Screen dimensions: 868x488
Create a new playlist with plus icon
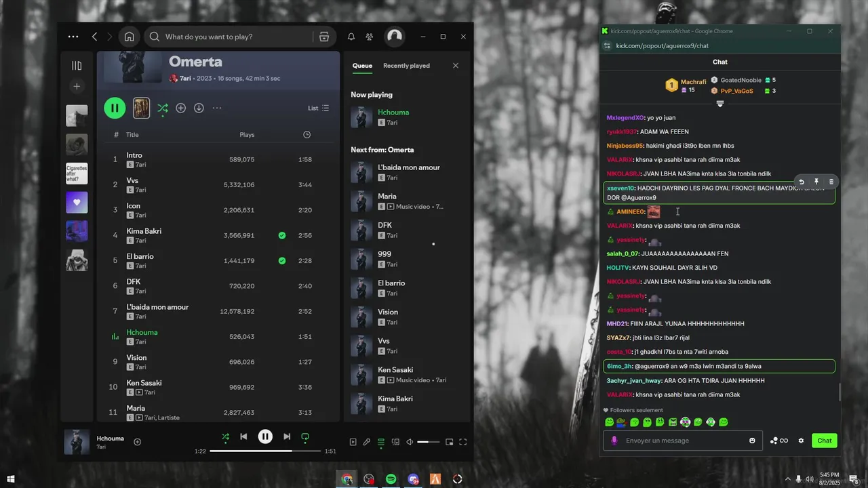point(77,86)
